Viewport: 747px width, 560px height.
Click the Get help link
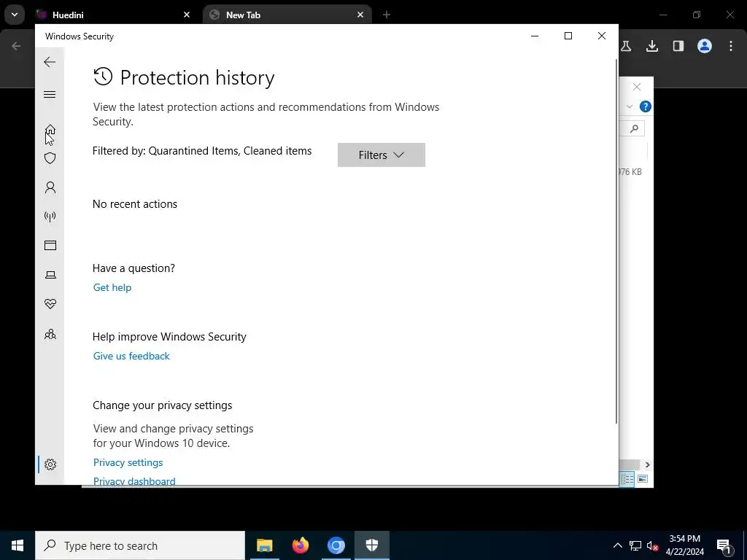click(112, 287)
